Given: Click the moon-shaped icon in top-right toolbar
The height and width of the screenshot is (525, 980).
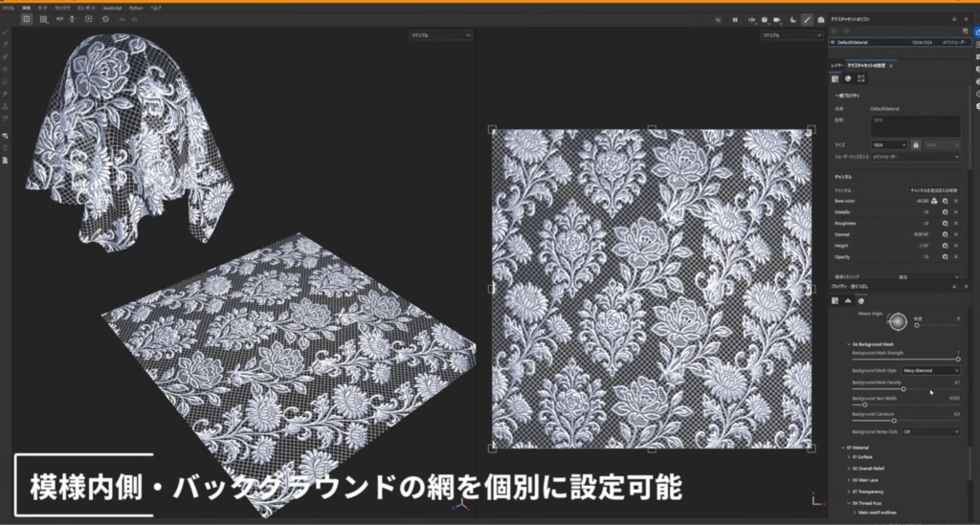Looking at the screenshot, I should pos(793,20).
